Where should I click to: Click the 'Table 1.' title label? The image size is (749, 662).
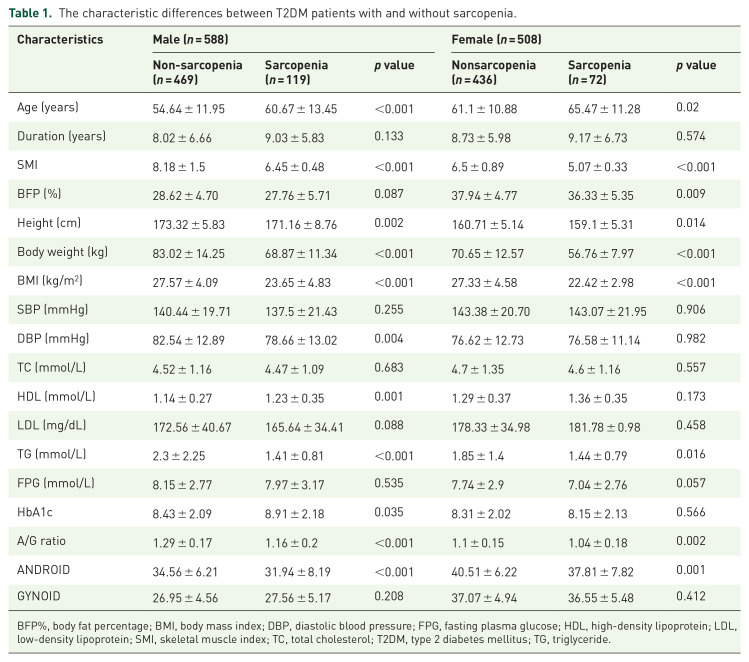pos(35,13)
